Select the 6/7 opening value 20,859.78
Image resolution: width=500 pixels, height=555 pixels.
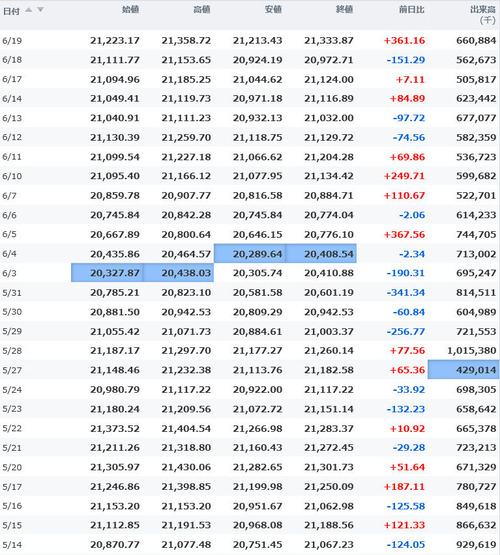pos(115,195)
